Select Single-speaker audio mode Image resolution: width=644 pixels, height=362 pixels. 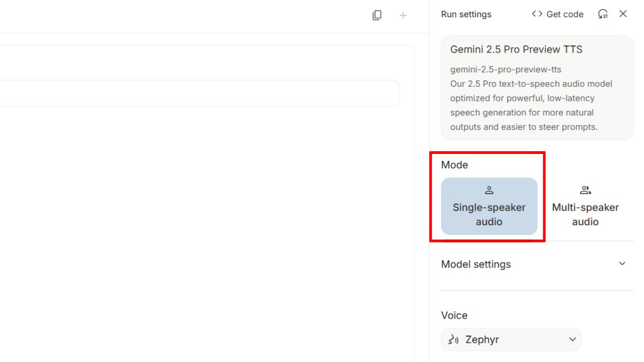point(489,214)
